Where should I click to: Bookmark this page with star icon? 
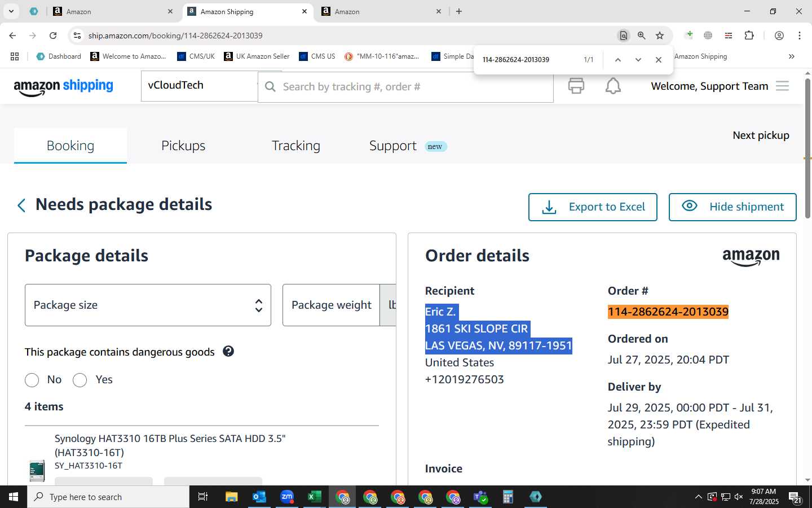[660, 36]
